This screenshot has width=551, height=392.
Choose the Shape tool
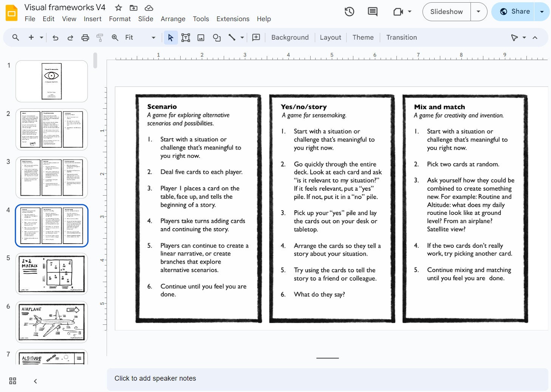pos(217,37)
